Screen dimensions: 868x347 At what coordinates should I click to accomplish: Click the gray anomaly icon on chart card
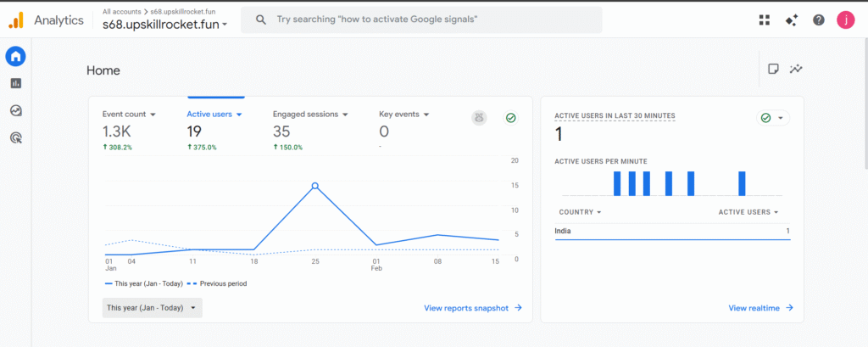[x=479, y=118]
